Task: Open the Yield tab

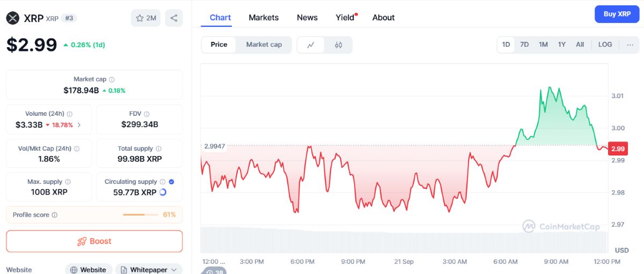Action: pyautogui.click(x=346, y=17)
